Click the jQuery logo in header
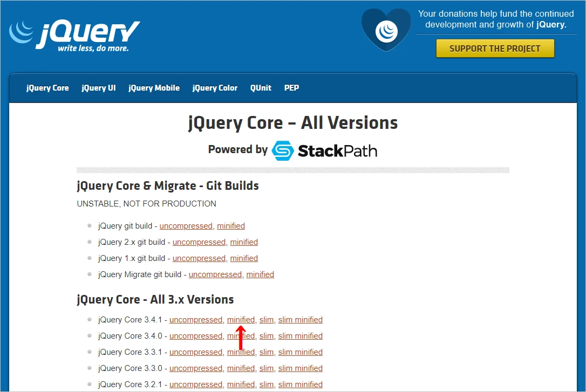Viewport: 586px width, 392px height. 75,36
